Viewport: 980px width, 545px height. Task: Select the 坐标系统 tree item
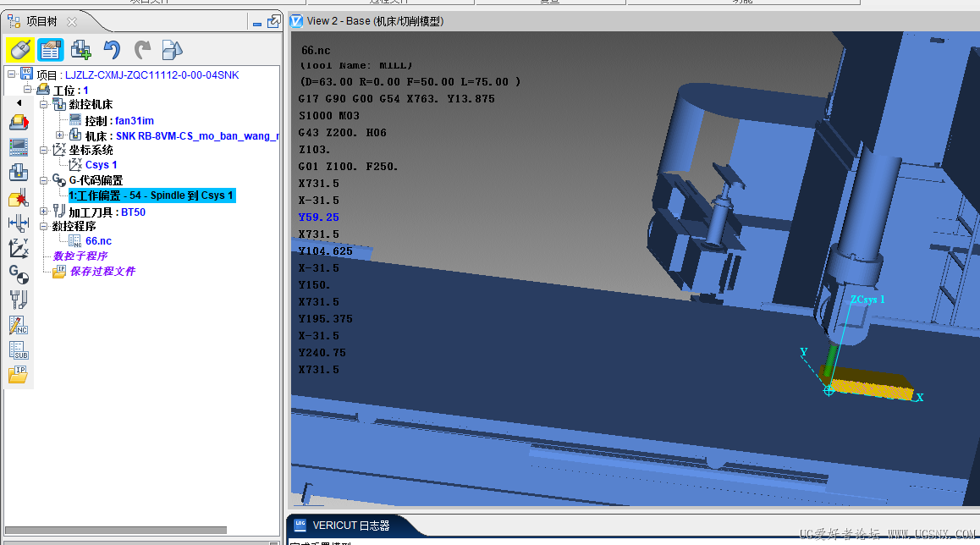click(91, 150)
